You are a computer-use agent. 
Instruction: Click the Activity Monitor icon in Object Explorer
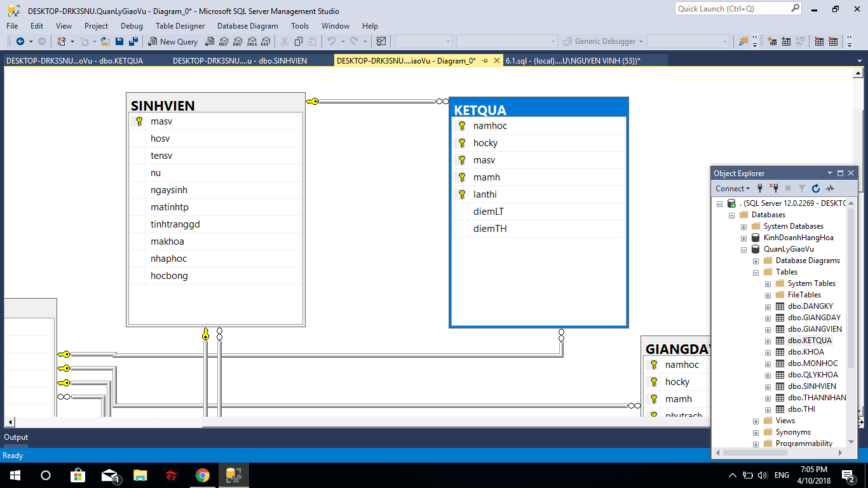[x=830, y=189]
